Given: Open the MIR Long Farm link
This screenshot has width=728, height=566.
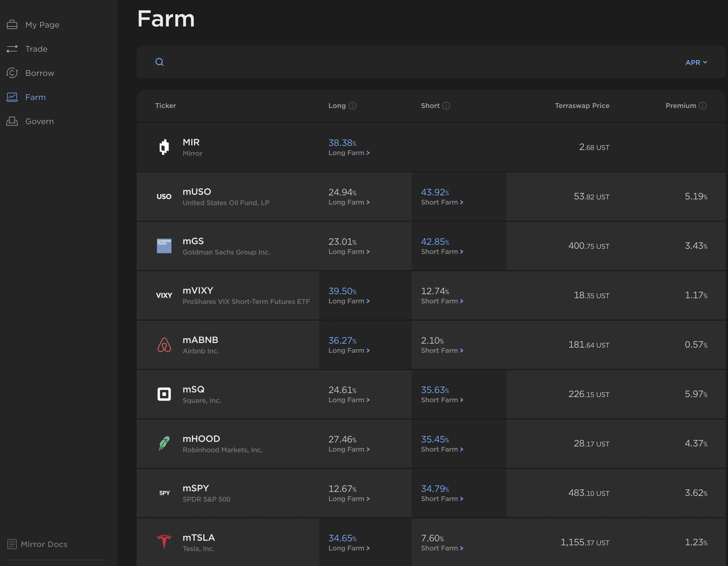Looking at the screenshot, I should click(x=349, y=153).
